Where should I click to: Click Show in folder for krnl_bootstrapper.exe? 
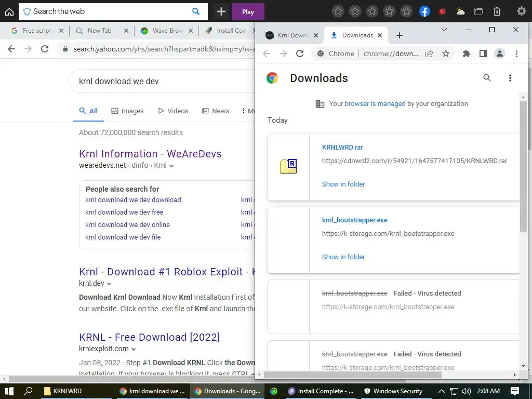pos(343,257)
